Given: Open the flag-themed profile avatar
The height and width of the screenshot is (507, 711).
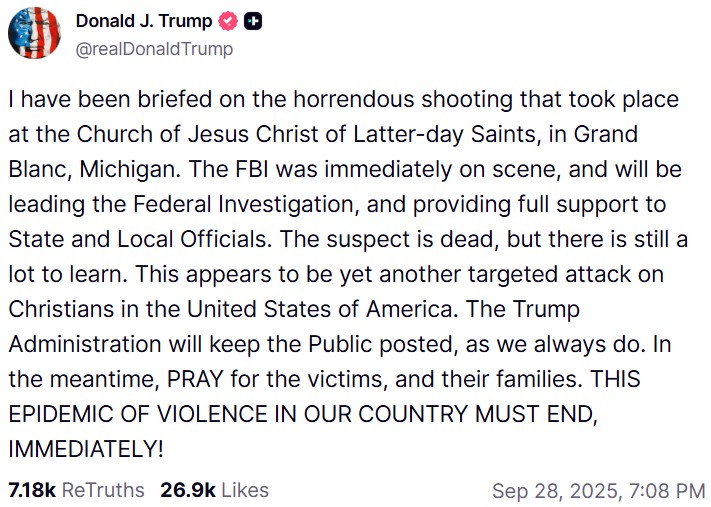Looking at the screenshot, I should 34,33.
